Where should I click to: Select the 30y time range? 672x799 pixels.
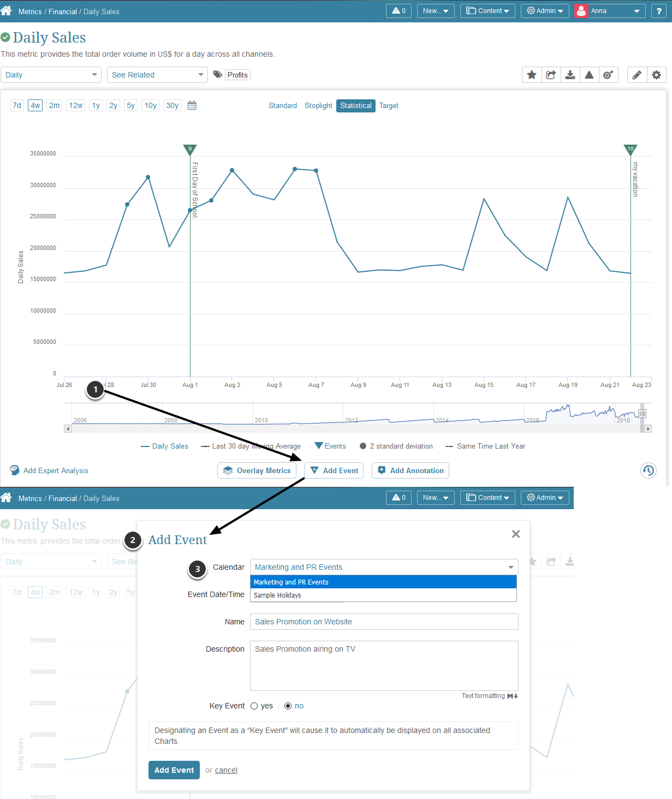pos(173,105)
